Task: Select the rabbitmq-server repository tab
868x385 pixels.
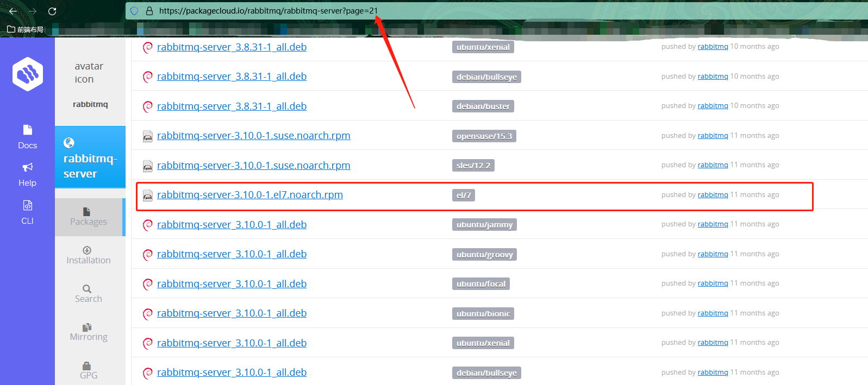Action: tap(90, 157)
